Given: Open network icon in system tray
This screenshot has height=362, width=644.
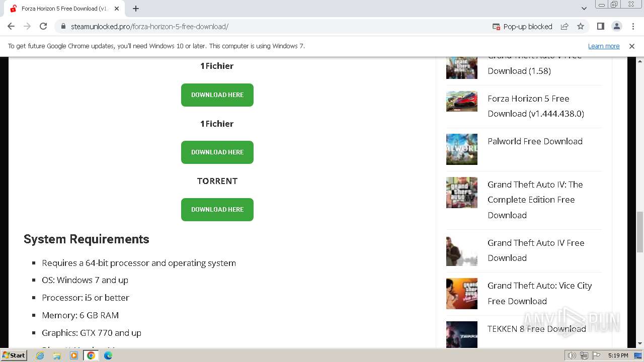Looking at the screenshot, I should pos(584,355).
